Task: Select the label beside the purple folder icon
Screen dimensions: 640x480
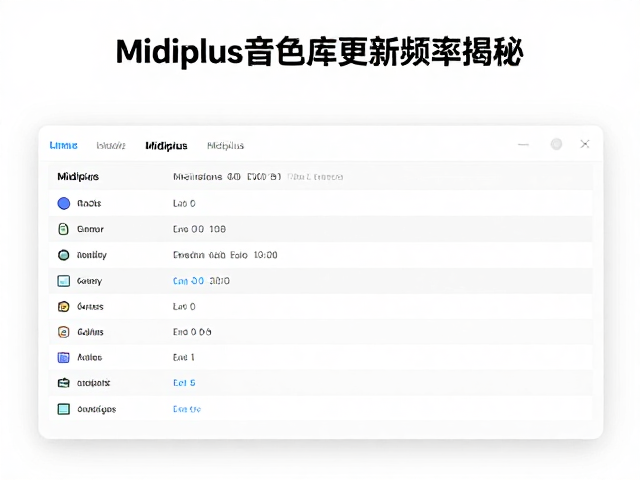Action: (x=89, y=358)
